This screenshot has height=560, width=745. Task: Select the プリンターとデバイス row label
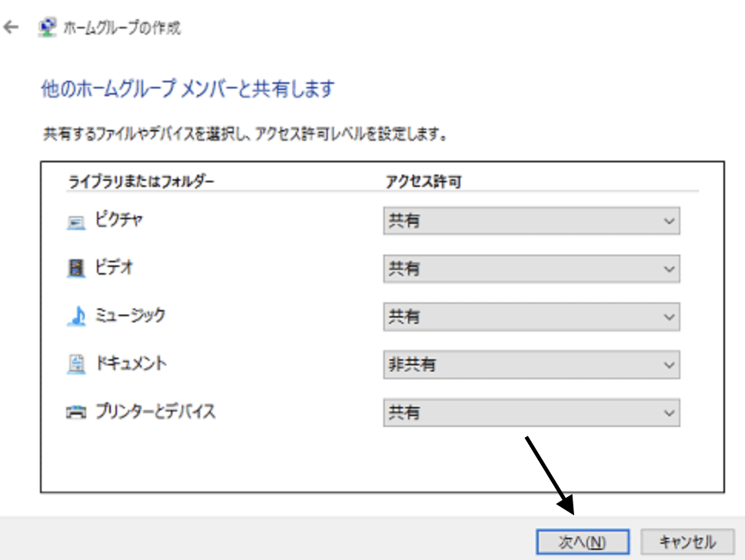coord(155,412)
